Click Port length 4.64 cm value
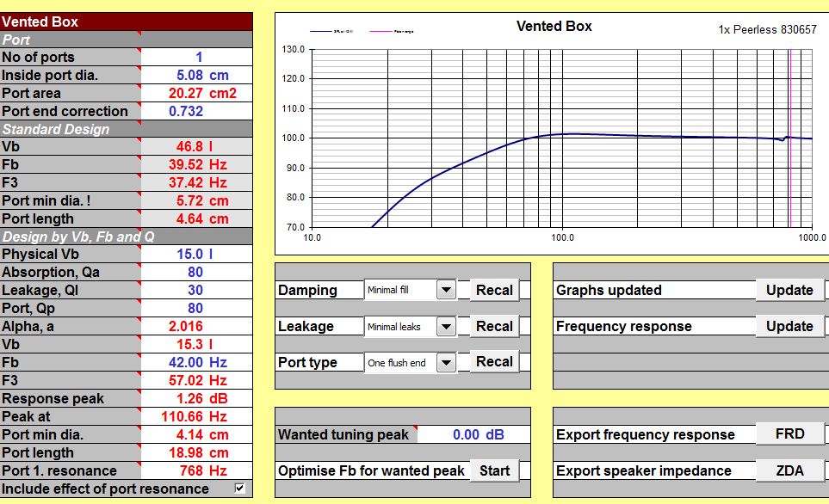 point(196,218)
